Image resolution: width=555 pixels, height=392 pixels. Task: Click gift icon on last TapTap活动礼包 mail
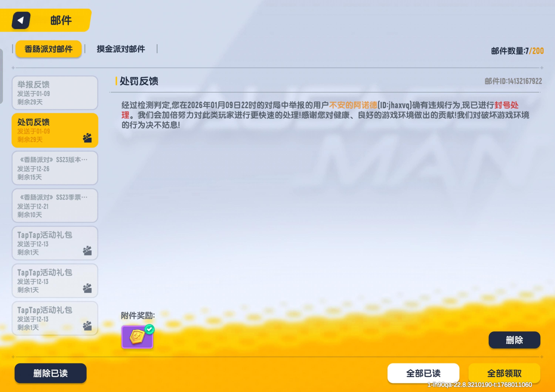[87, 326]
